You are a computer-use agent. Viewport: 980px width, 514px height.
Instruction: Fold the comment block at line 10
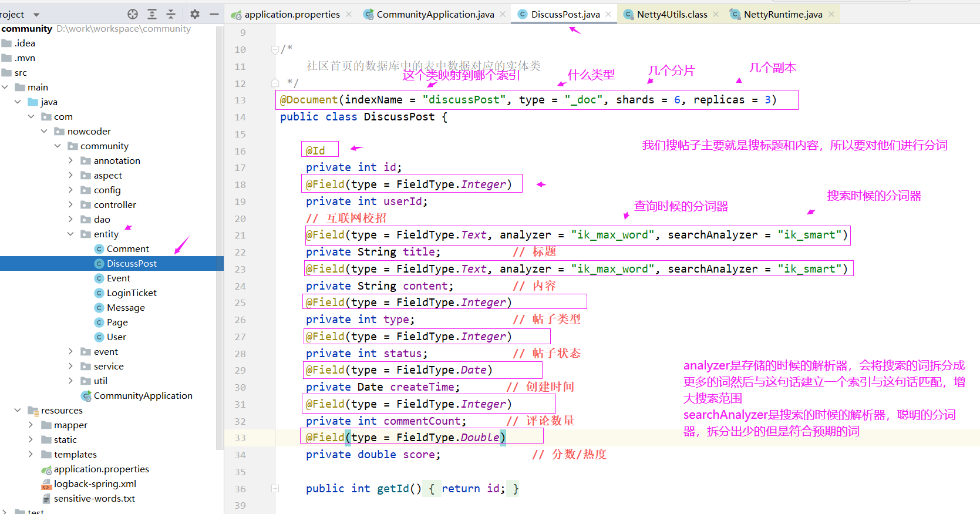(x=275, y=50)
